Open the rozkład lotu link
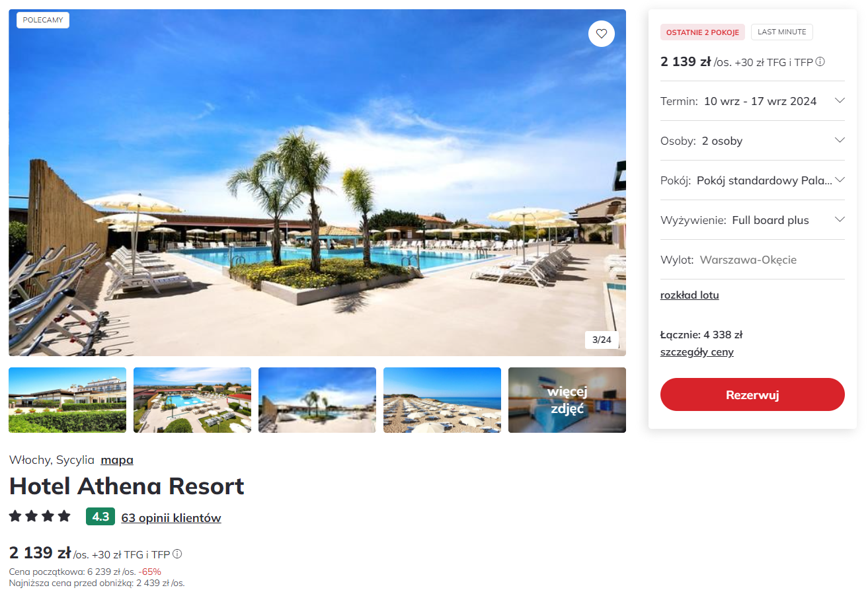Screen dimensions: 868x596 tap(690, 295)
